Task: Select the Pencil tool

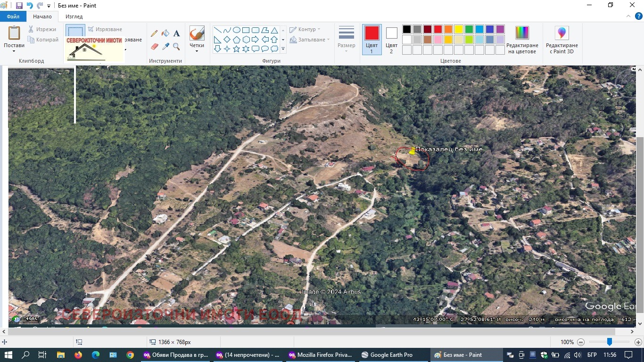Action: pyautogui.click(x=154, y=33)
